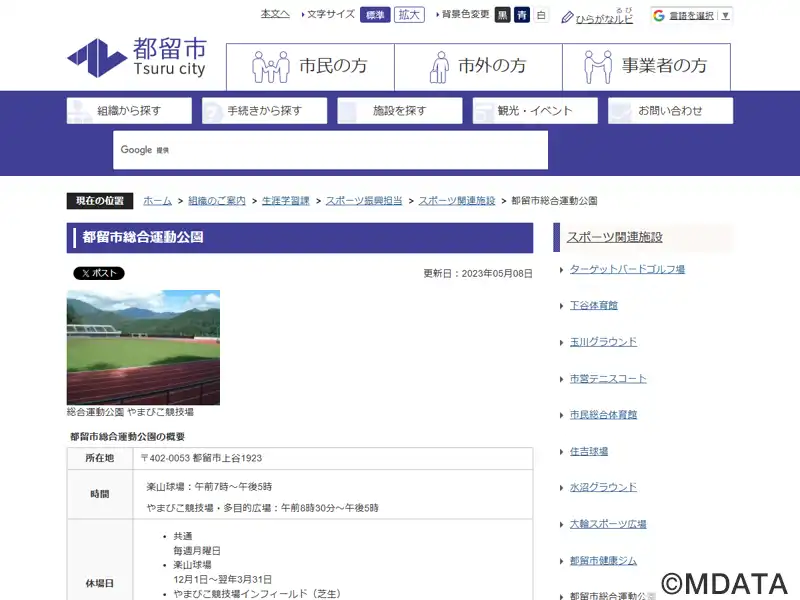Screen dimensions: 800x600
Task: Jump to 本文へ skip link
Action: tap(275, 14)
